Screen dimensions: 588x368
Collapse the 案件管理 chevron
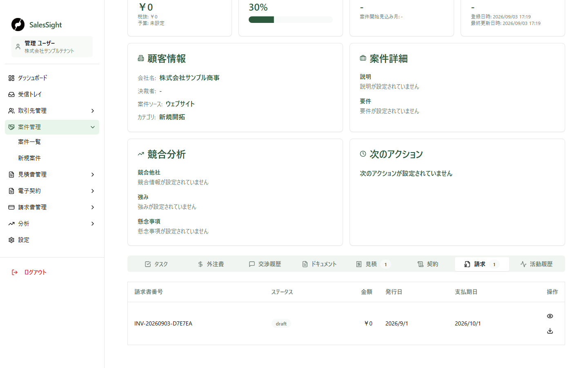[93, 127]
